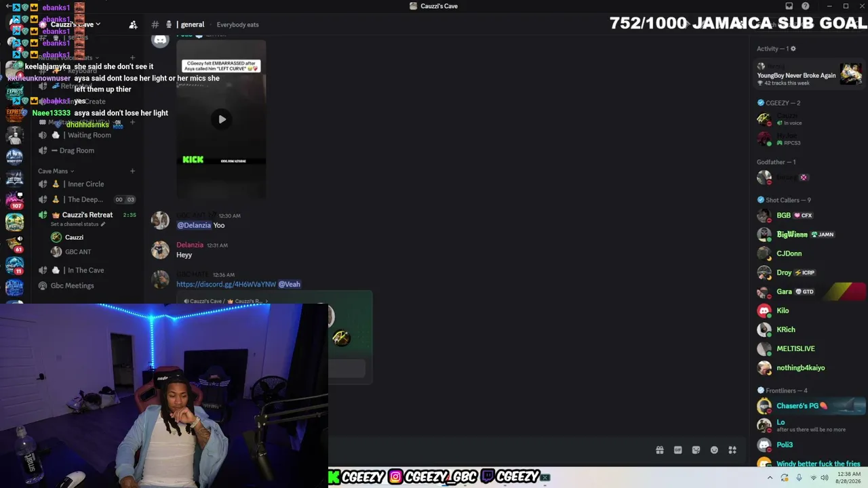The height and width of the screenshot is (488, 868).
Task: Open the sticker picker icon
Action: (x=696, y=450)
